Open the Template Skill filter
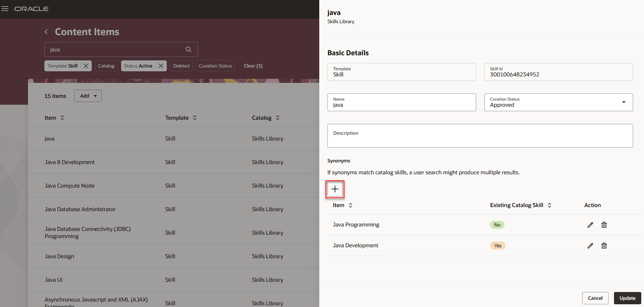This screenshot has width=644, height=307. 63,66
